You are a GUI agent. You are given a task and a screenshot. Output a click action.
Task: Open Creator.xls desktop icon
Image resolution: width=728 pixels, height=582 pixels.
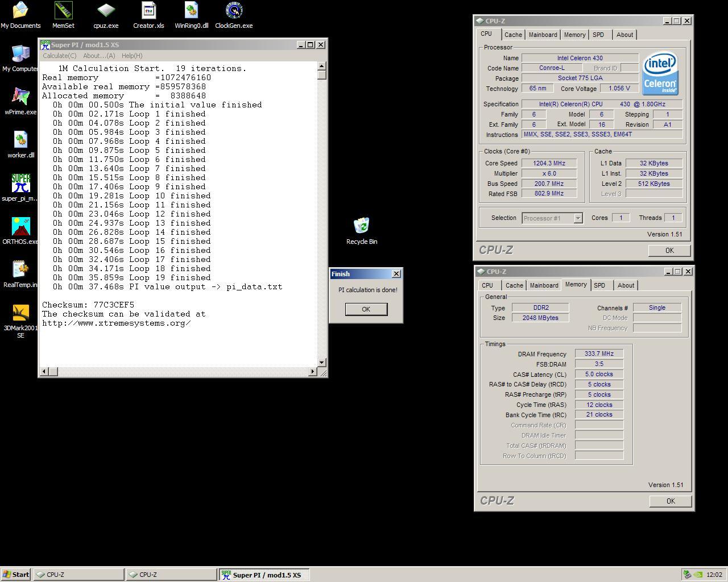[148, 15]
